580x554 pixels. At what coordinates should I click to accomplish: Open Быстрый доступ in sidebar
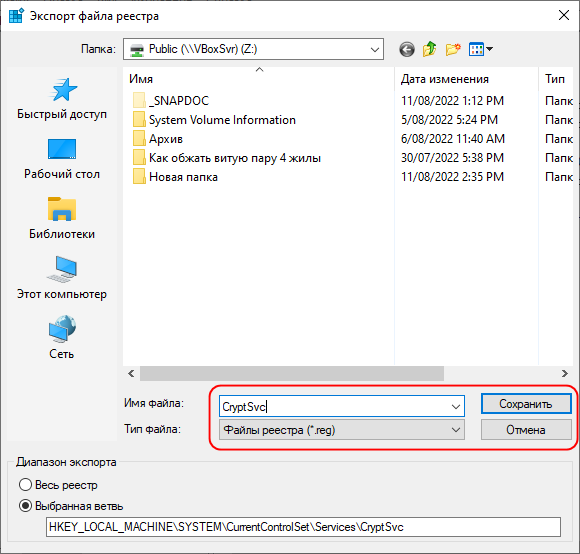coord(62,99)
